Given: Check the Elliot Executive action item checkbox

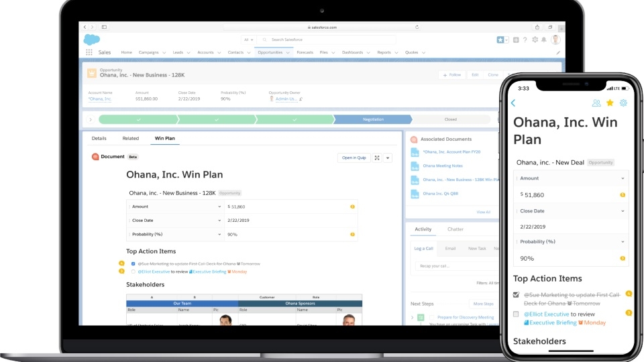Looking at the screenshot, I should (133, 271).
